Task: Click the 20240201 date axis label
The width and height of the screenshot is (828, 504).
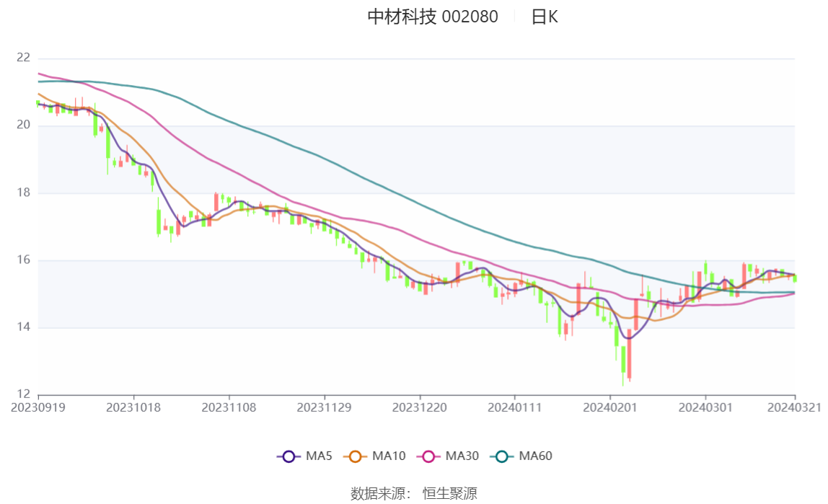Action: (x=610, y=407)
